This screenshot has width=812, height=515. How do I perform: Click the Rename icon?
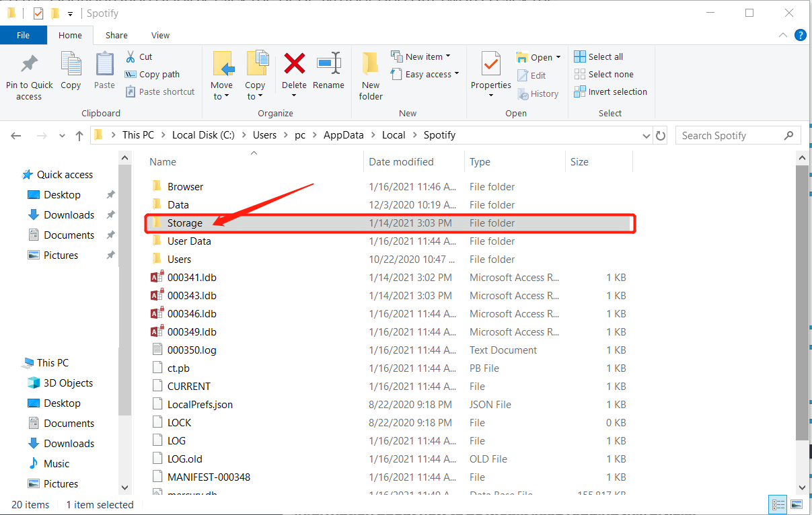[x=328, y=65]
